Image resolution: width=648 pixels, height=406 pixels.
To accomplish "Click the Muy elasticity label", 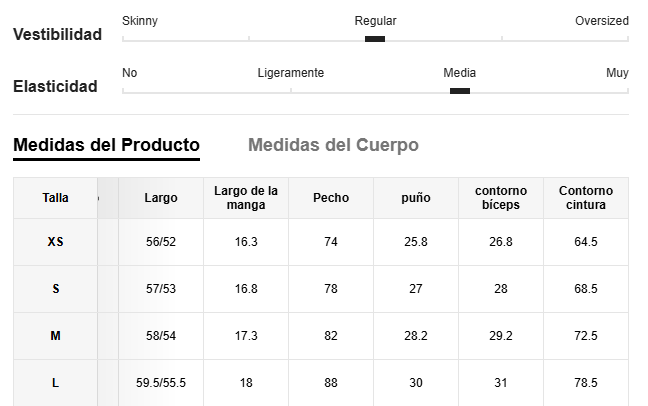I will [617, 73].
